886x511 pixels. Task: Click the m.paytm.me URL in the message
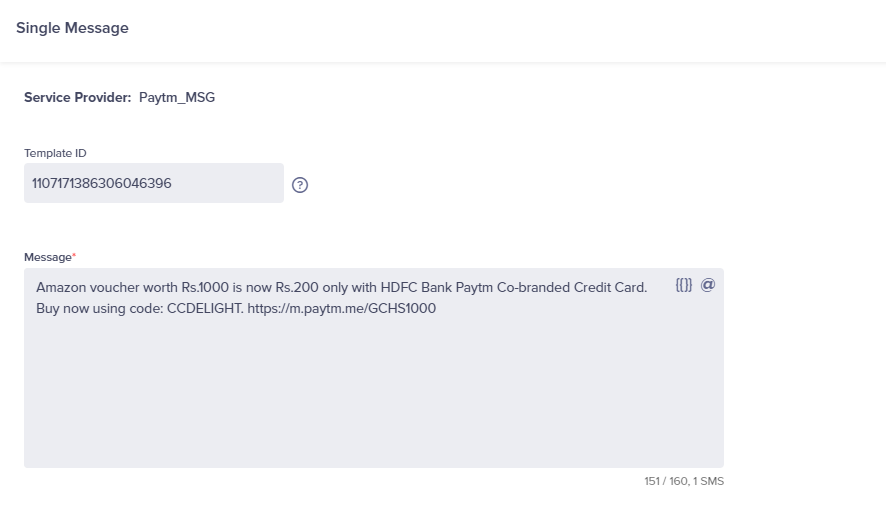click(341, 309)
